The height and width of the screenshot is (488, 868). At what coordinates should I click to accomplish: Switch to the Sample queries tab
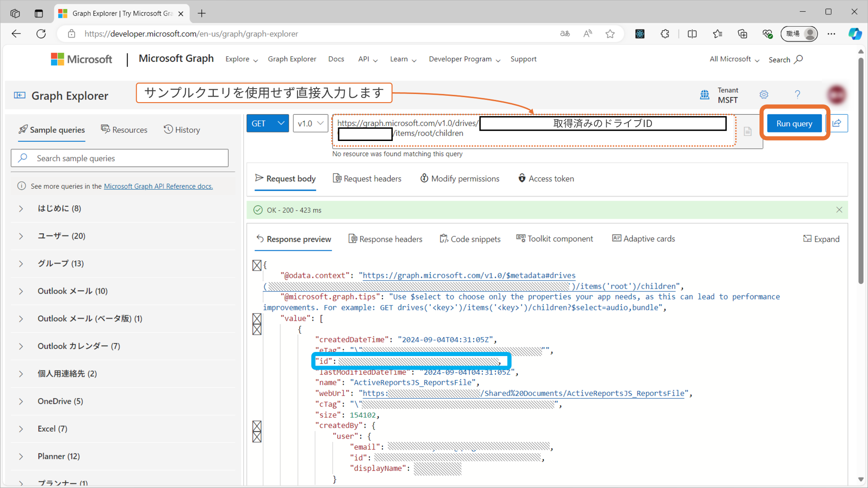point(52,130)
